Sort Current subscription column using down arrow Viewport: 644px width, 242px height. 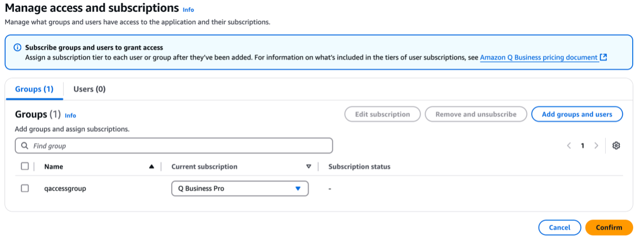(308, 167)
